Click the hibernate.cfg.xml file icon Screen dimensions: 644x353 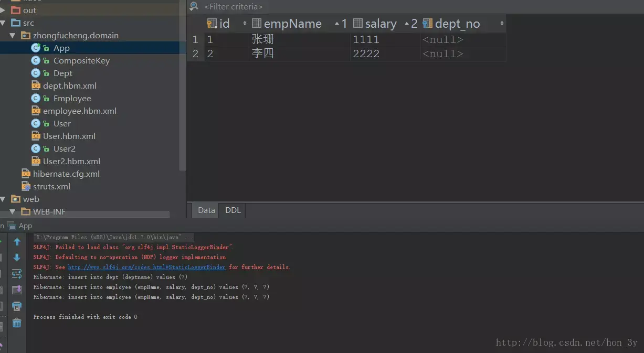[26, 174]
